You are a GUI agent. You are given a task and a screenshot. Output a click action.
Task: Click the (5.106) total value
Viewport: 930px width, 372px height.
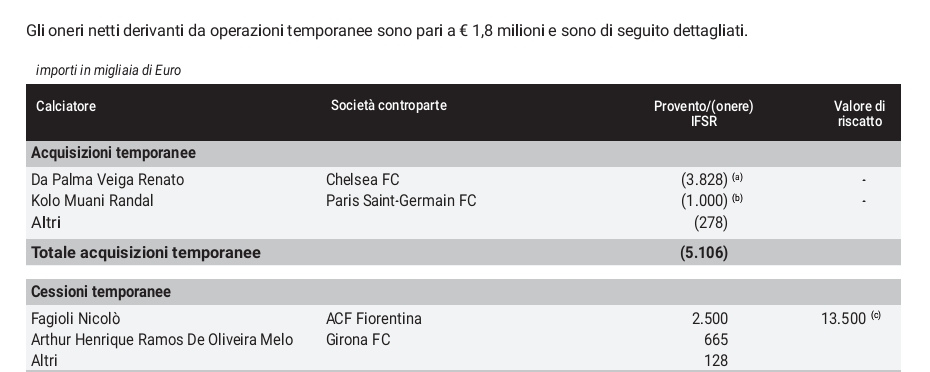[704, 253]
